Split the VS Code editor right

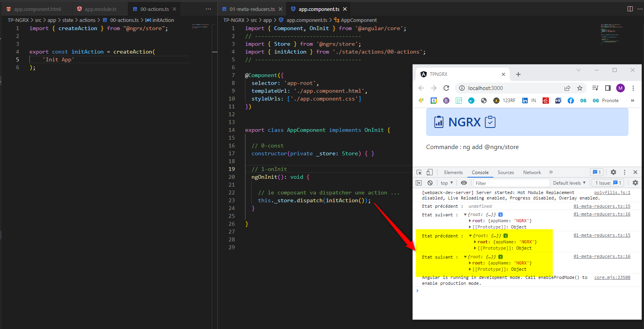pos(630,9)
